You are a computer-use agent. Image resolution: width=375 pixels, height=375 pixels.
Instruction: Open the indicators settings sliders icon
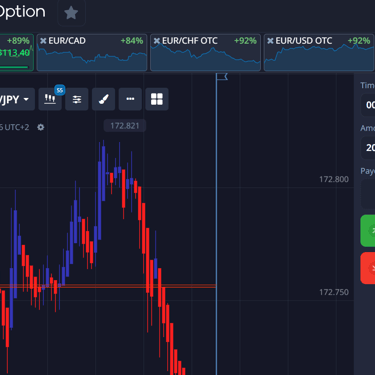(x=77, y=99)
